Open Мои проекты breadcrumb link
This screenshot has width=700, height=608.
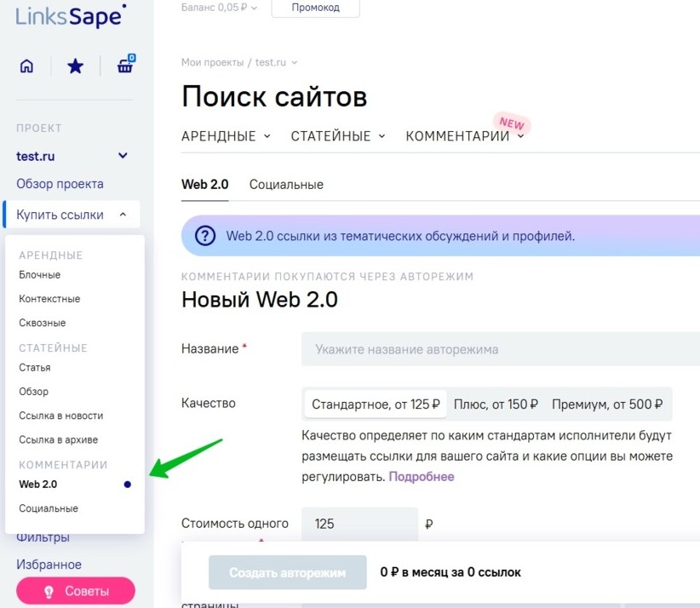point(213,62)
